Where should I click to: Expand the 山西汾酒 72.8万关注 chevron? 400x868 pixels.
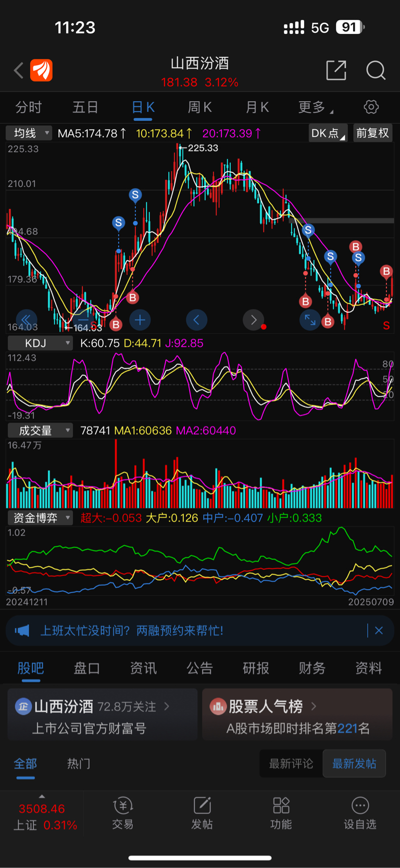pos(167,706)
